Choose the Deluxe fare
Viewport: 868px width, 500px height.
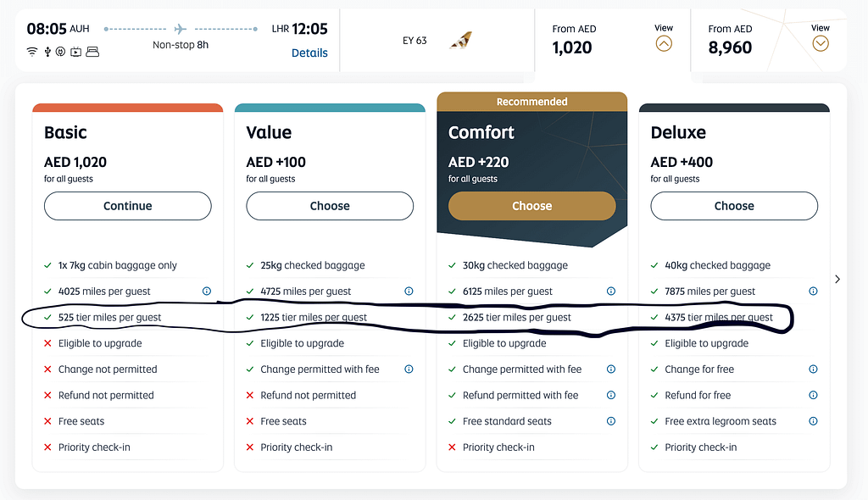[733, 206]
